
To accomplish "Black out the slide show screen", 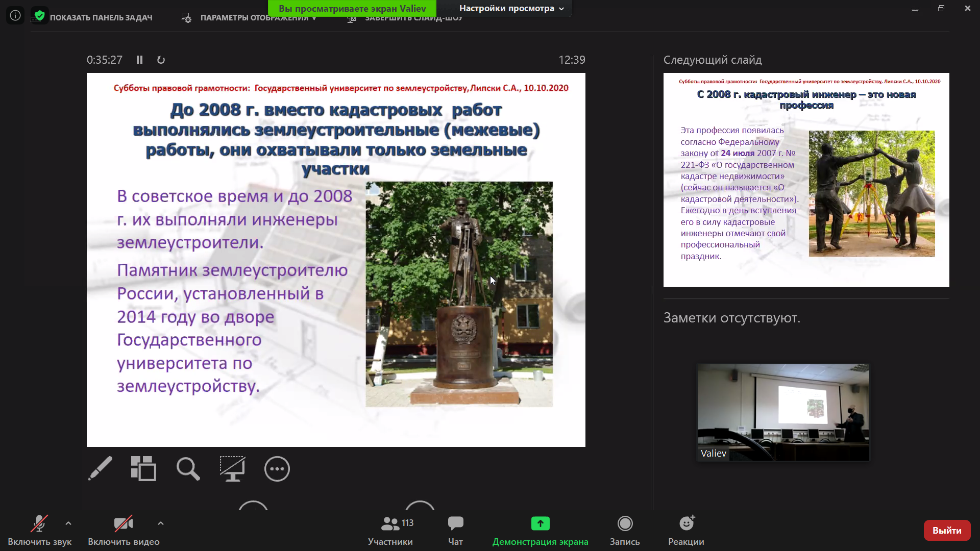I will tap(232, 468).
